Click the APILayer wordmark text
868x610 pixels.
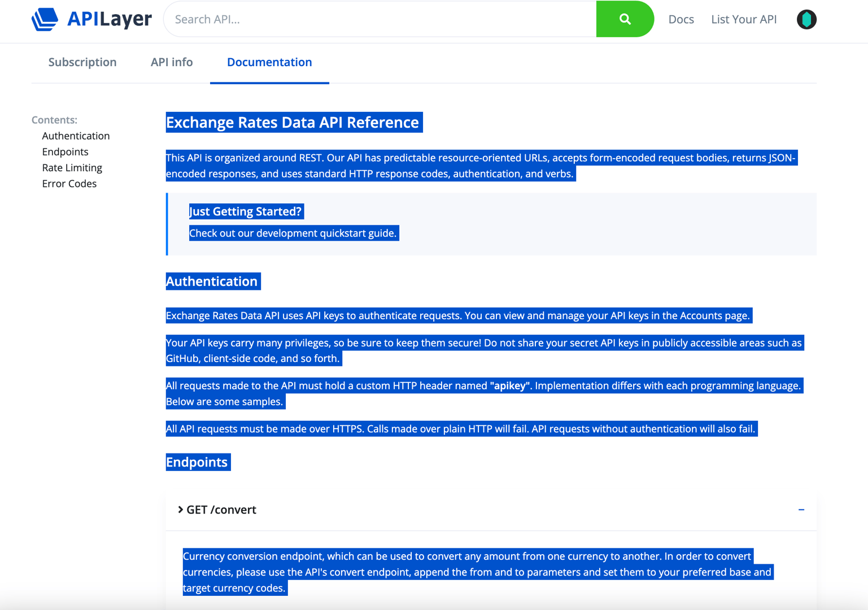(x=110, y=19)
